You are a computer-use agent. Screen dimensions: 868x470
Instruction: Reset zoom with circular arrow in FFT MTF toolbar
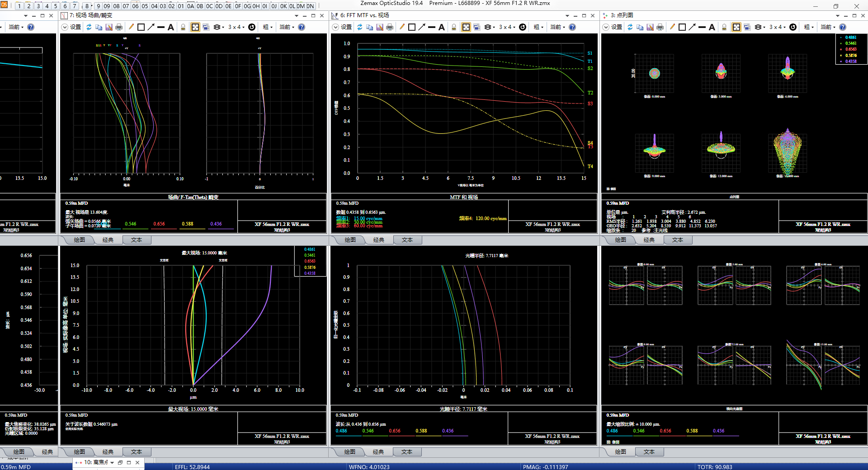click(523, 27)
